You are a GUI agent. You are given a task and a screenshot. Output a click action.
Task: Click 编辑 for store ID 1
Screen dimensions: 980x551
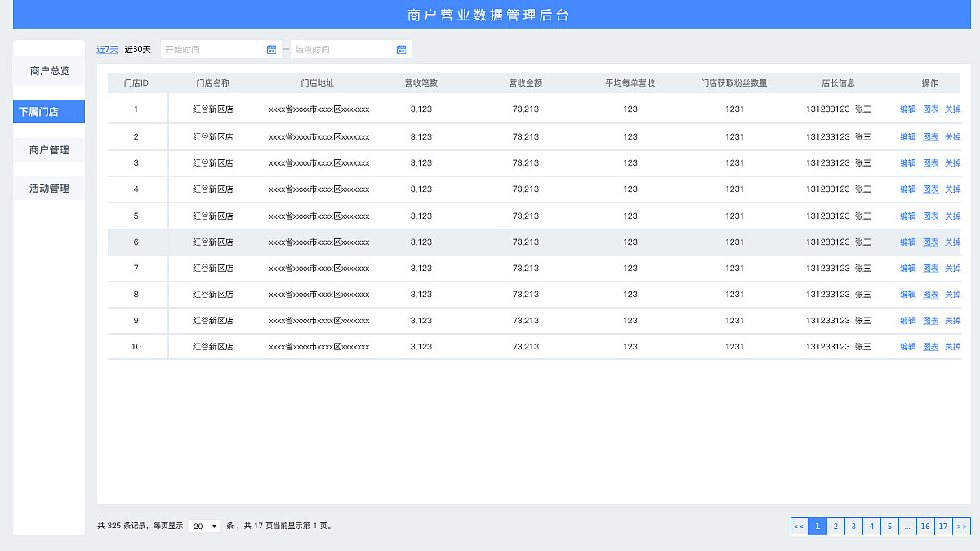click(x=908, y=109)
